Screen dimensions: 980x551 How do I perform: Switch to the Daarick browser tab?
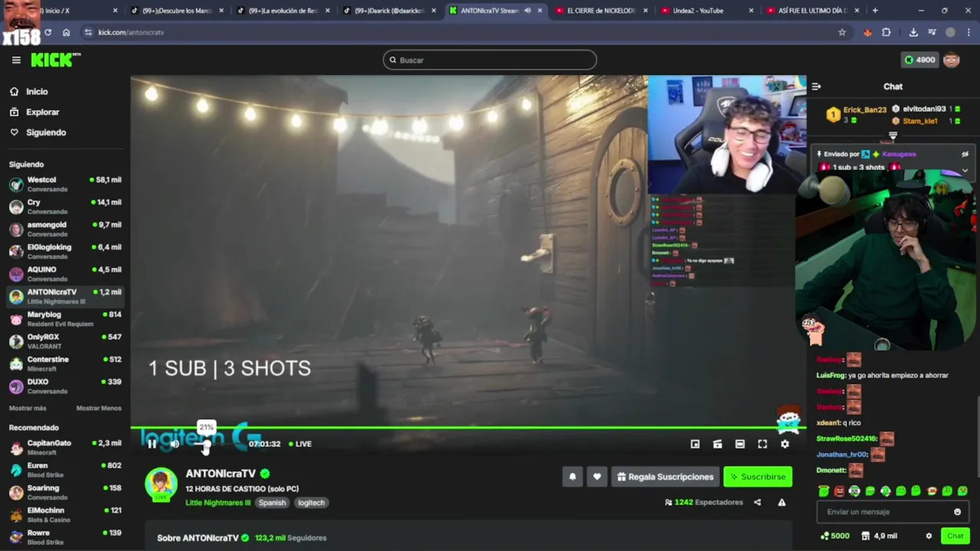click(388, 11)
